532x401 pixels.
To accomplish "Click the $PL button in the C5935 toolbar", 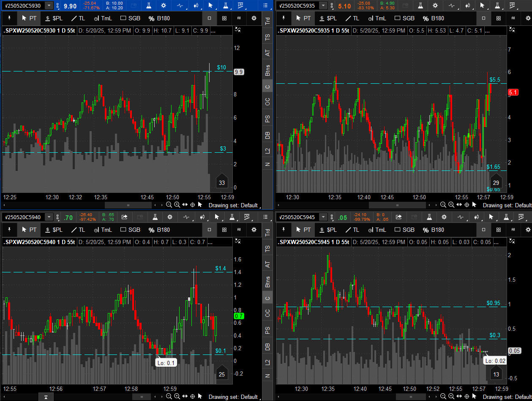I will [x=328, y=18].
